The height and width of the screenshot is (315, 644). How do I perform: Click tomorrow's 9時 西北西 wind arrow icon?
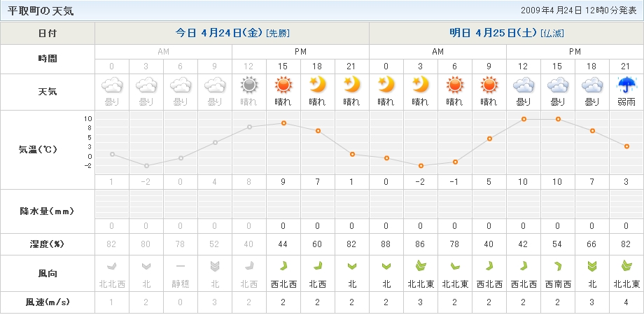point(489,266)
